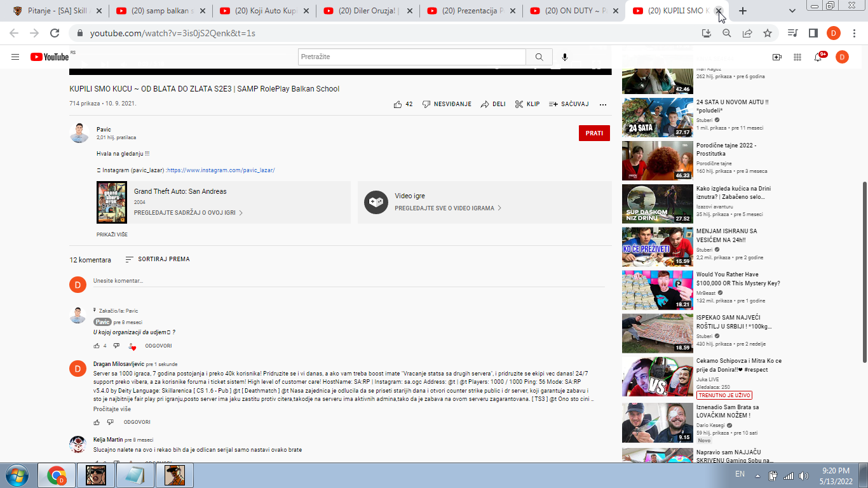Open the Windows Start menu
This screenshot has width=868, height=488.
[17, 475]
